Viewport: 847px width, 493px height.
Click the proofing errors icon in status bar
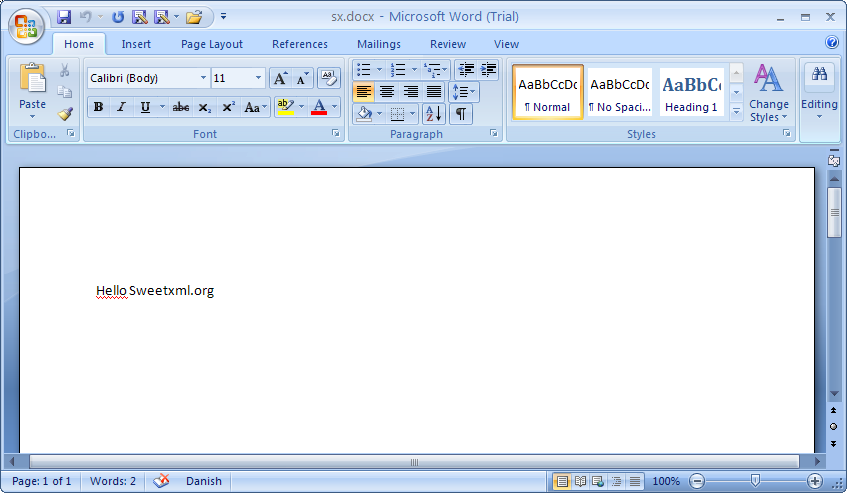point(161,481)
